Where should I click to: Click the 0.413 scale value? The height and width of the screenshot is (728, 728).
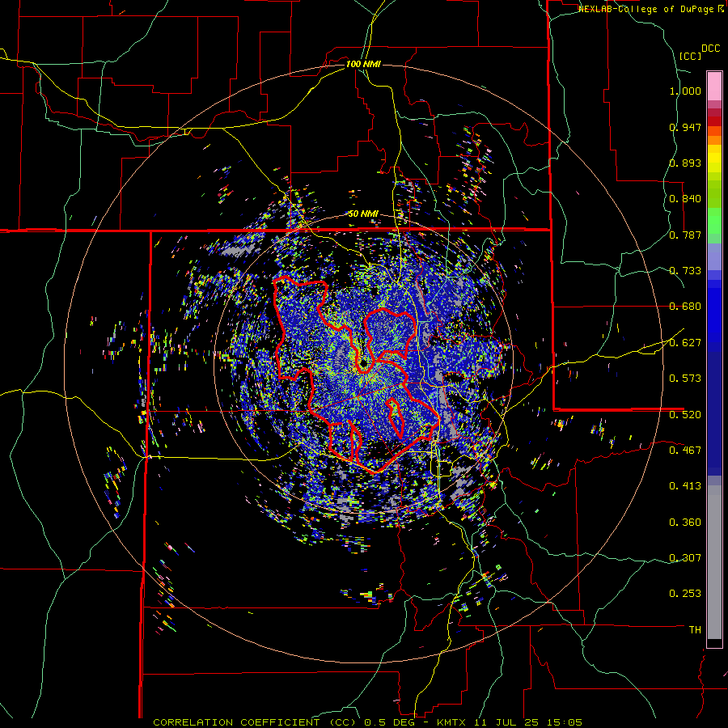click(x=685, y=486)
